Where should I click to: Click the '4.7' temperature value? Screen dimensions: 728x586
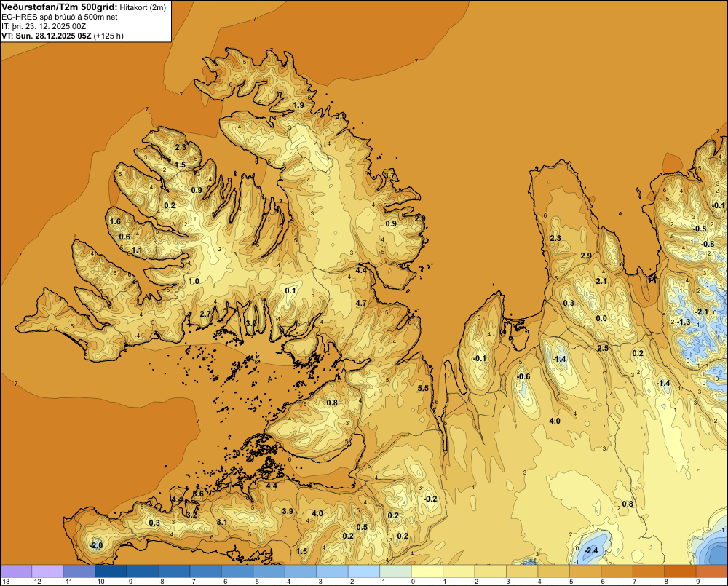pyautogui.click(x=361, y=304)
